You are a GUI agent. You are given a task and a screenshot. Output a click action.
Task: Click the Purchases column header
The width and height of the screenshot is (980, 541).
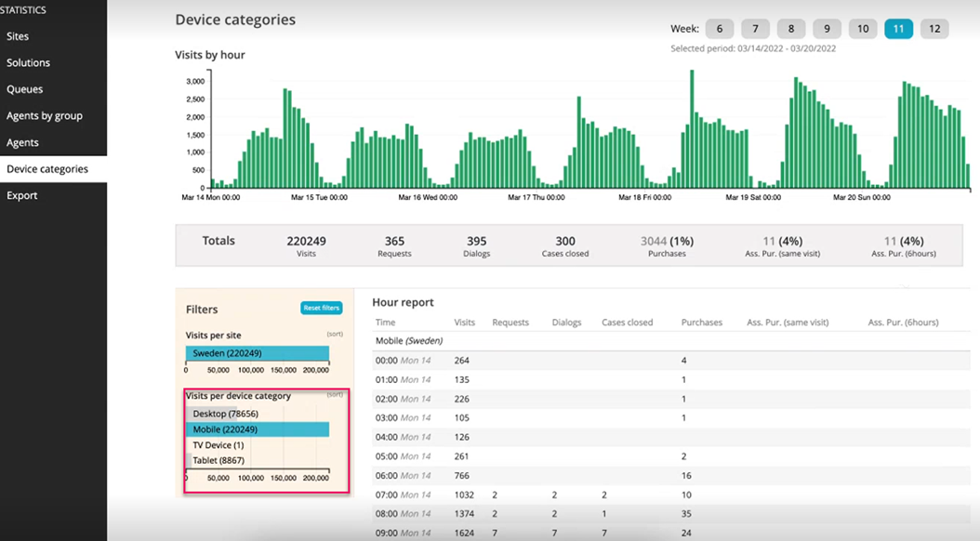[701, 323]
